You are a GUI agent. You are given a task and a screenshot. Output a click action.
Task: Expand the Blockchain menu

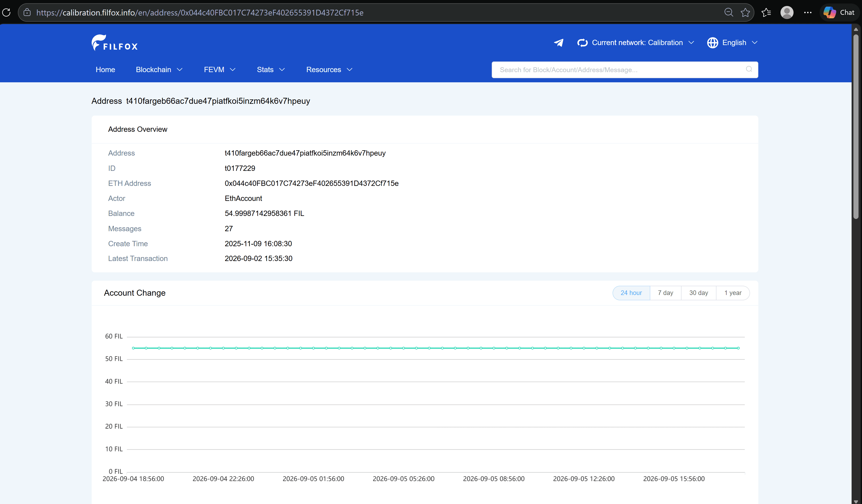(x=159, y=70)
